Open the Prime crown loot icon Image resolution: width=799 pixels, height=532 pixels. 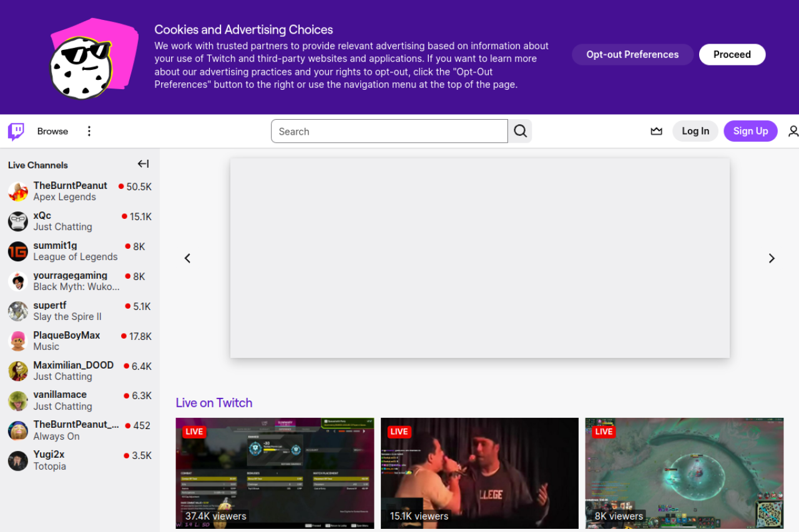pos(656,131)
